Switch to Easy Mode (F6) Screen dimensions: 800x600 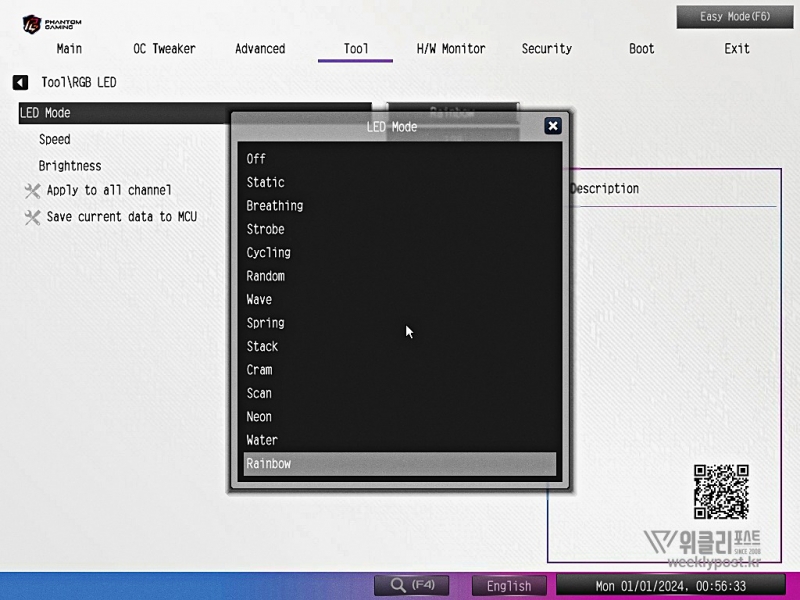tap(735, 17)
